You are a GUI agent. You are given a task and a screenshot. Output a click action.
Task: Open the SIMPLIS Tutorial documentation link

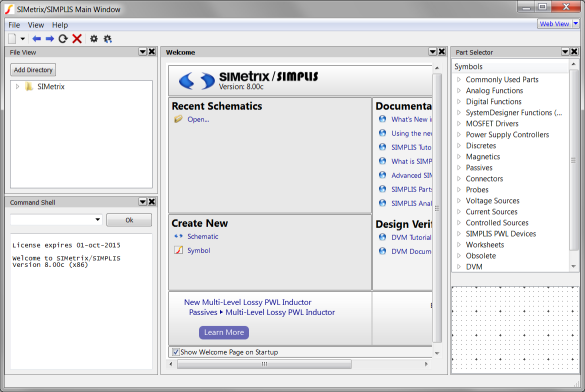click(x=412, y=147)
